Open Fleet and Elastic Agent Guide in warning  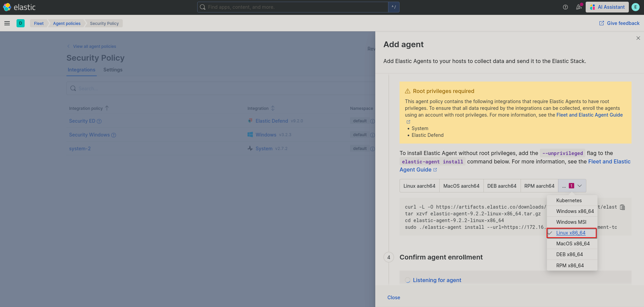[589, 115]
